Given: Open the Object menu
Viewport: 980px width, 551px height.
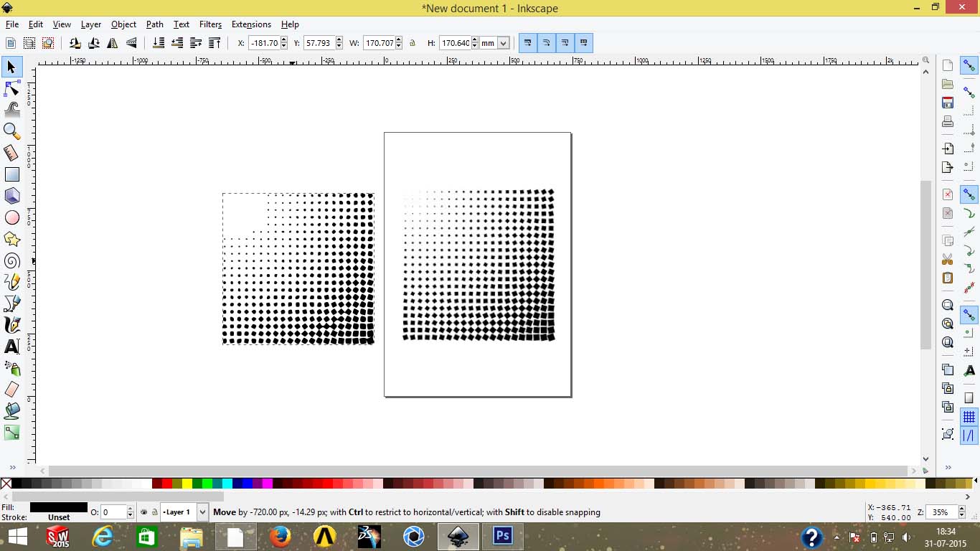Looking at the screenshot, I should pyautogui.click(x=123, y=24).
